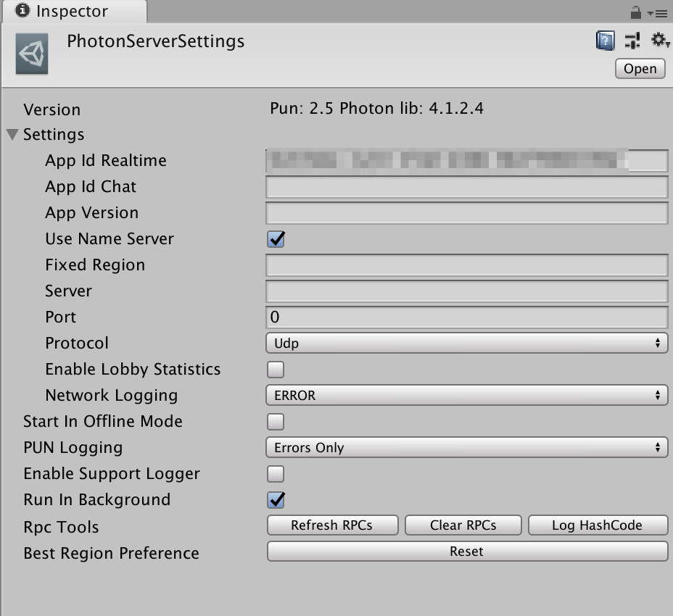Click the Pun 2.5 Photon lib version text
Image resolution: width=673 pixels, height=616 pixels.
point(376,109)
